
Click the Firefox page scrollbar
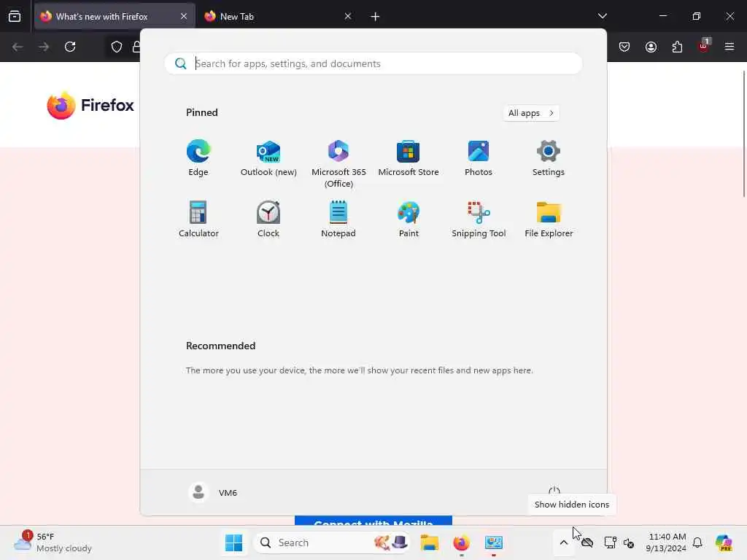pyautogui.click(x=743, y=133)
